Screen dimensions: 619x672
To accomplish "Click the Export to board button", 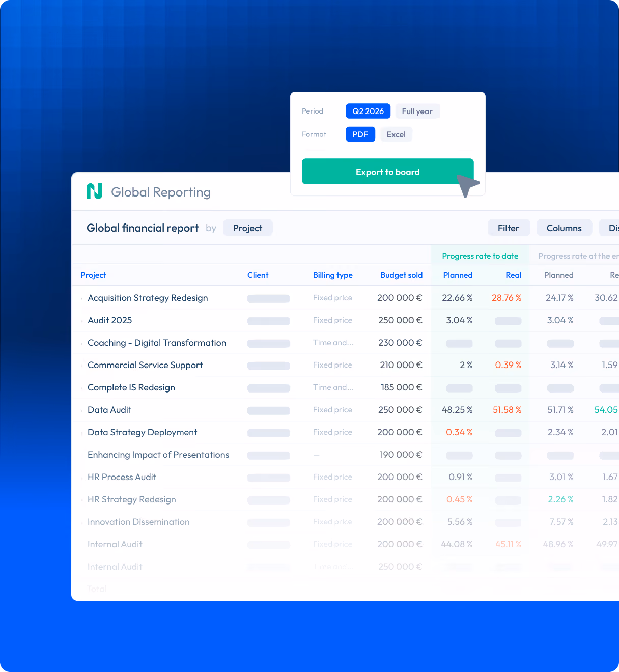I will (x=388, y=172).
